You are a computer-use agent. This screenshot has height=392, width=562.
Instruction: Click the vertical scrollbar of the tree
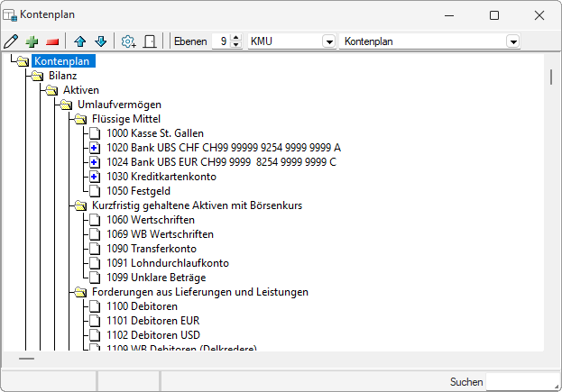(x=550, y=207)
